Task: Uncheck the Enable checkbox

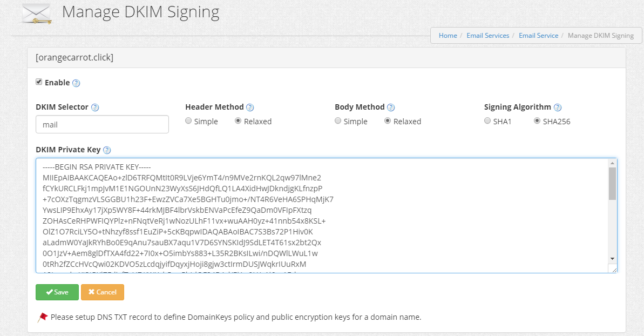Action: pyautogui.click(x=39, y=82)
